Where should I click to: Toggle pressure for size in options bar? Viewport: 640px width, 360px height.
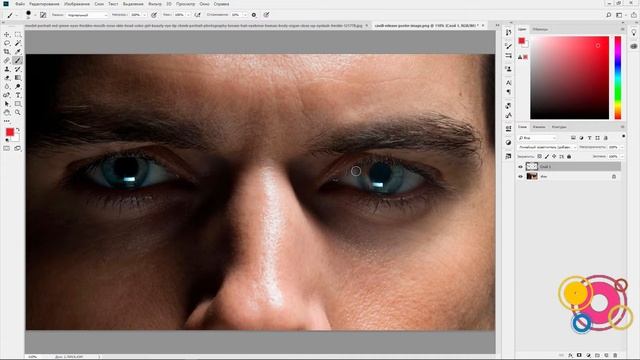(x=267, y=15)
